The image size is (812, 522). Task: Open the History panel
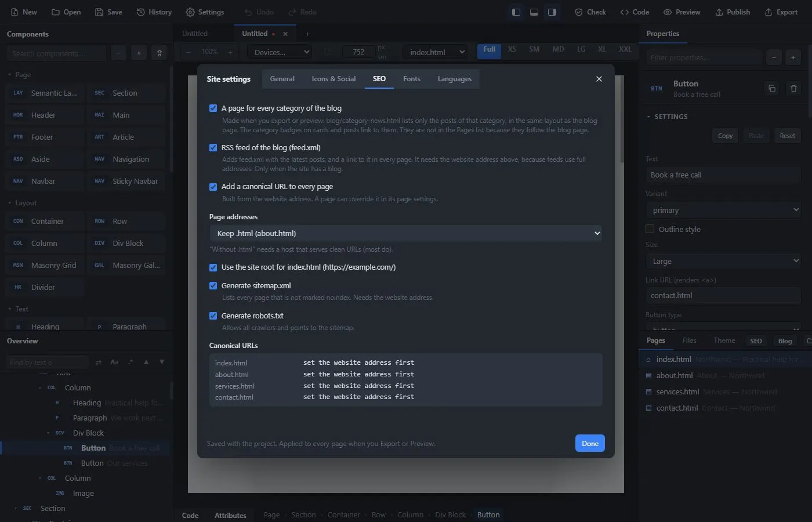[x=154, y=12]
